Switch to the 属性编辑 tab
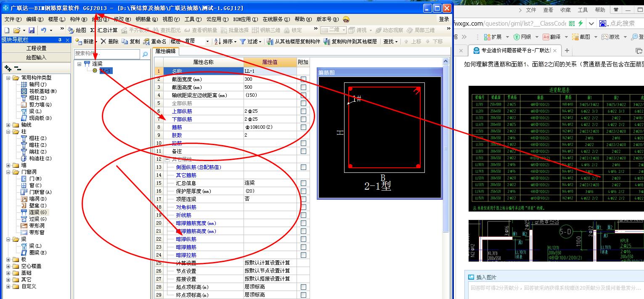644x299 pixels. 165,51
